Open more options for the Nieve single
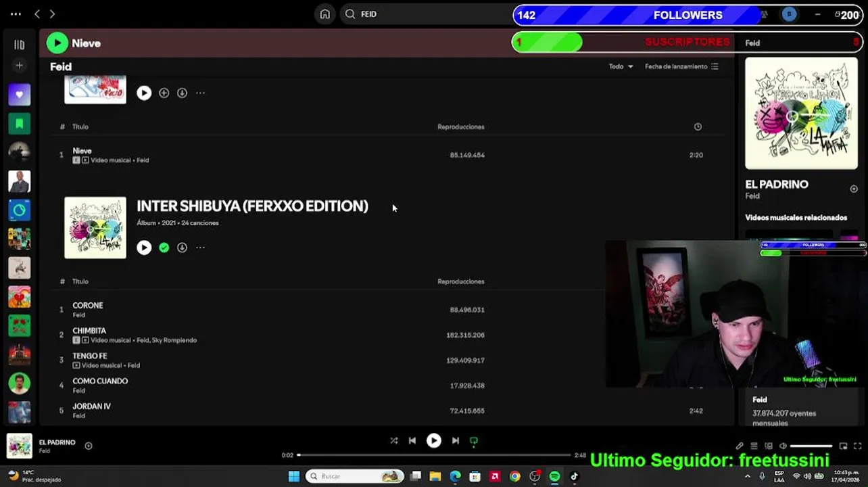 pyautogui.click(x=200, y=93)
